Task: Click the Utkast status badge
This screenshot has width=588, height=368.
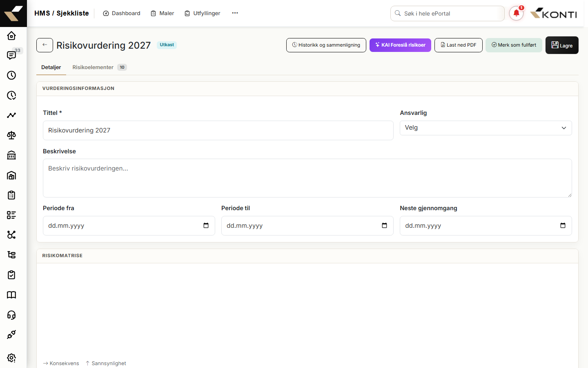Action: [167, 45]
